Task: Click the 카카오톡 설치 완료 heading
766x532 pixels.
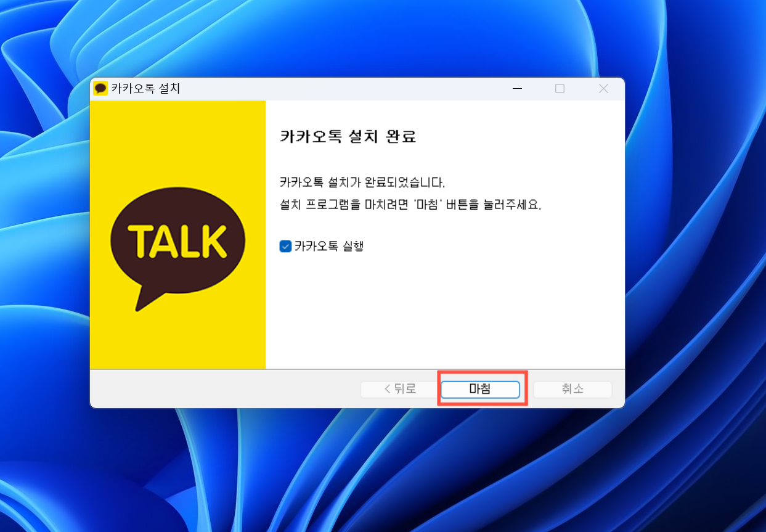Action: pyautogui.click(x=348, y=136)
